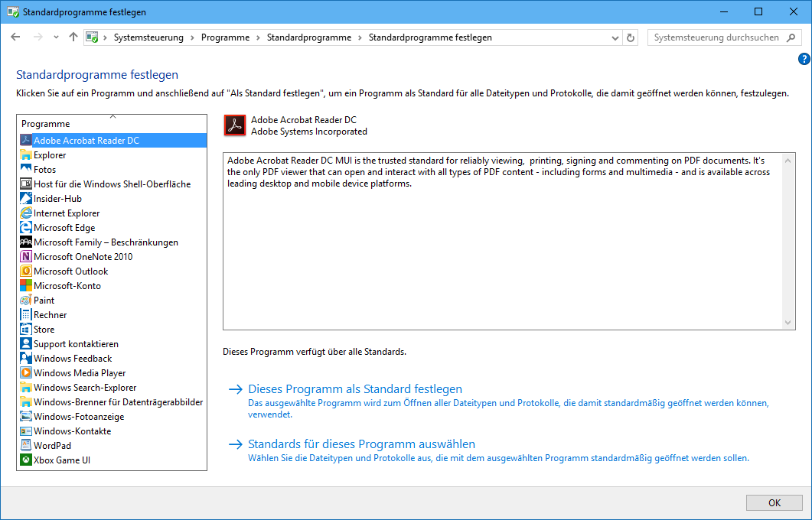Click the search magnifier icon

(x=791, y=37)
